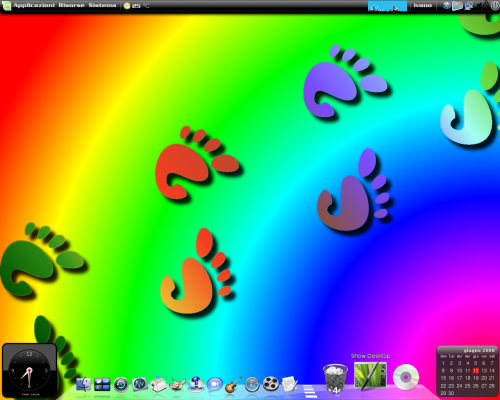
Task: Open the Trash icon in dock
Action: point(335,378)
